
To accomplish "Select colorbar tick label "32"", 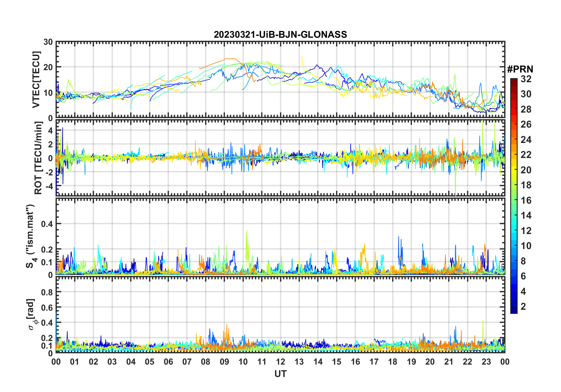I will pos(526,79).
